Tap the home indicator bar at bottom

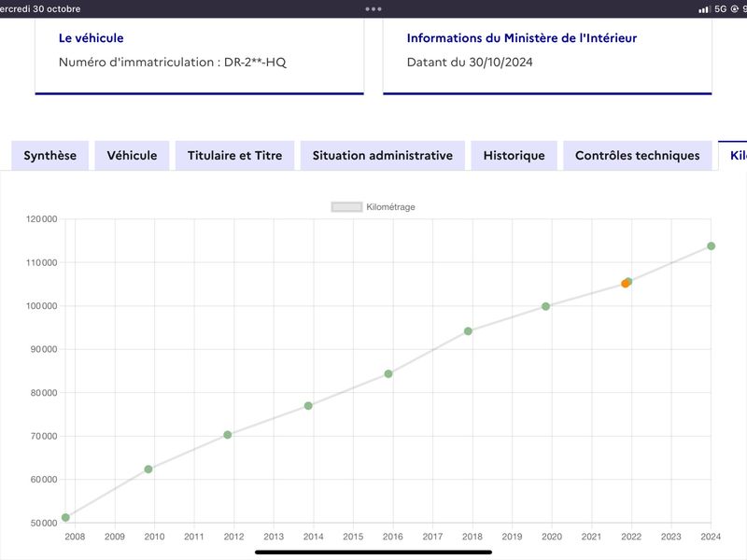coord(373,553)
